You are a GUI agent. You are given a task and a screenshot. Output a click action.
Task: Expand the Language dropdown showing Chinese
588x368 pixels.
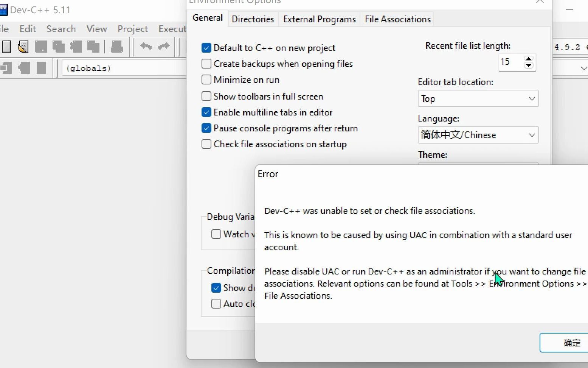point(478,135)
